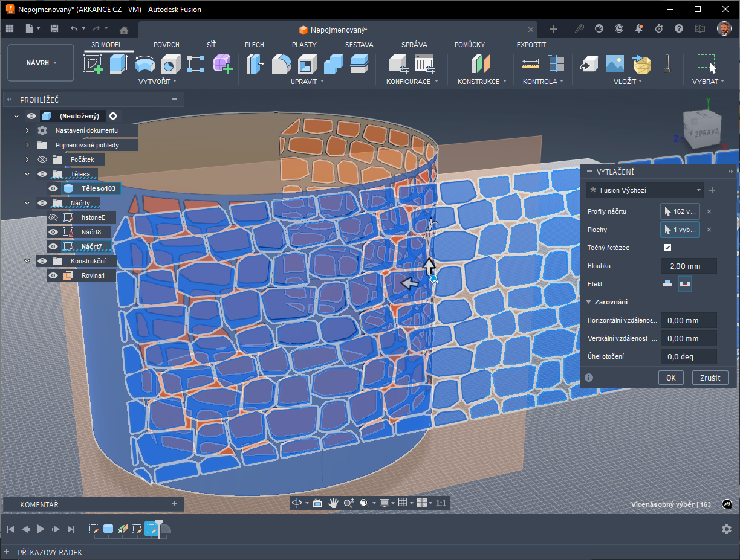The image size is (740, 560).
Task: Select the Revolve tool icon
Action: (x=144, y=63)
